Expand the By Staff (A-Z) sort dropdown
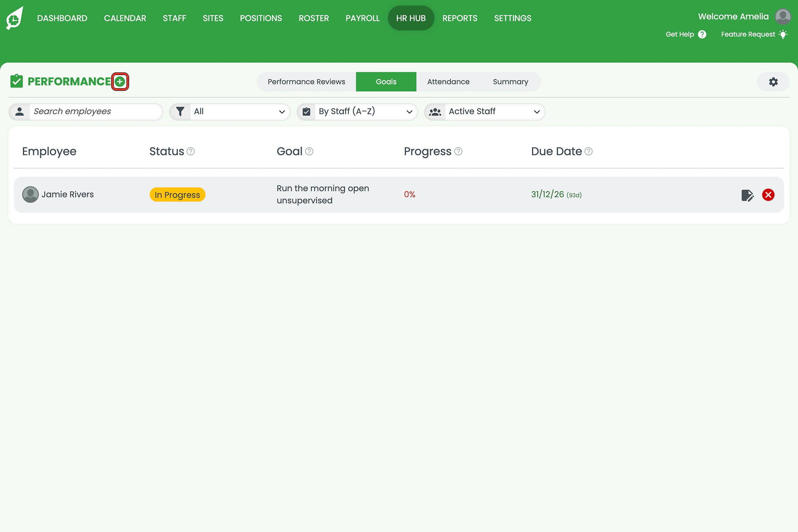 pos(357,112)
